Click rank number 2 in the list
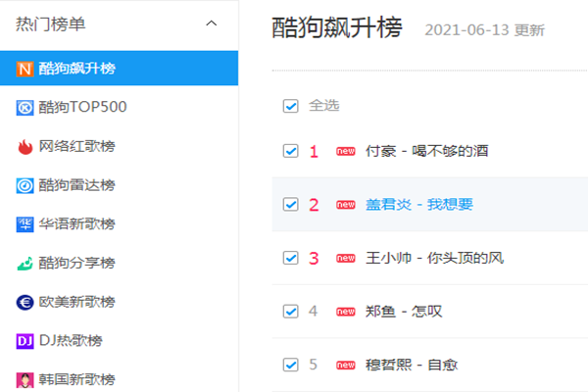Image resolution: width=588 pixels, height=392 pixels. (314, 205)
